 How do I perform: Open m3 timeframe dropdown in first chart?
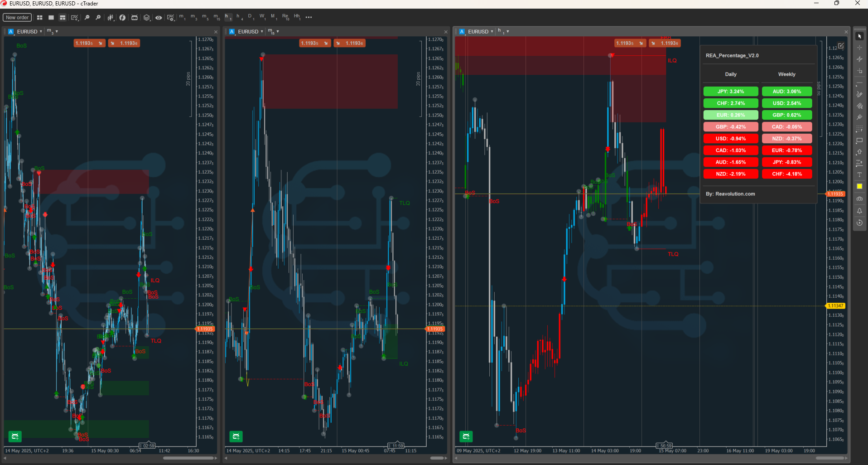pyautogui.click(x=53, y=32)
